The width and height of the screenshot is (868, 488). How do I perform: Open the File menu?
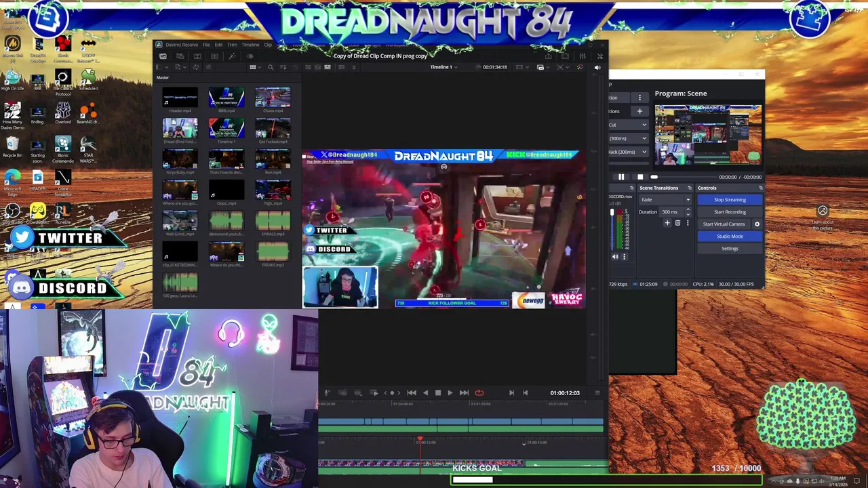(206, 45)
